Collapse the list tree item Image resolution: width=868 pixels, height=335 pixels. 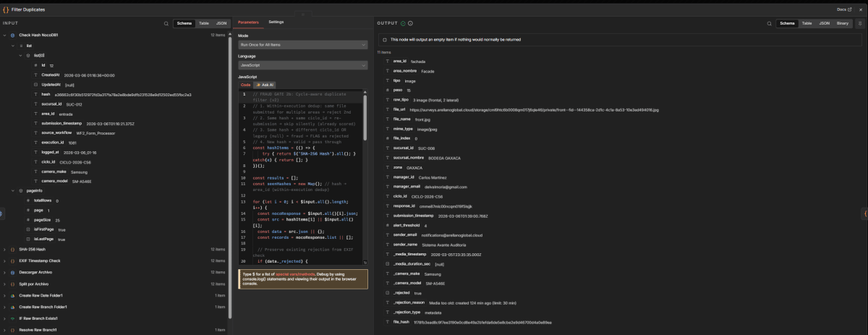coord(12,45)
